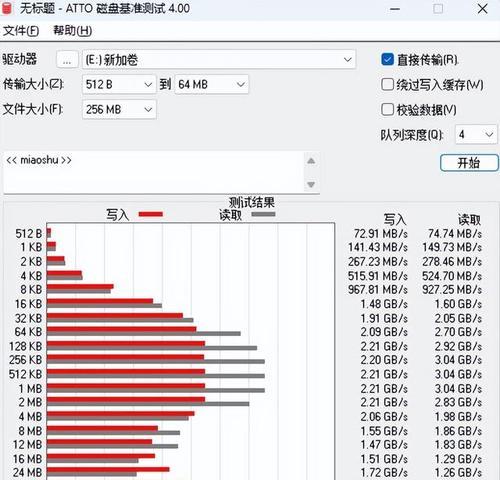
Task: Click the description box scroll up arrow
Action: [x=311, y=161]
